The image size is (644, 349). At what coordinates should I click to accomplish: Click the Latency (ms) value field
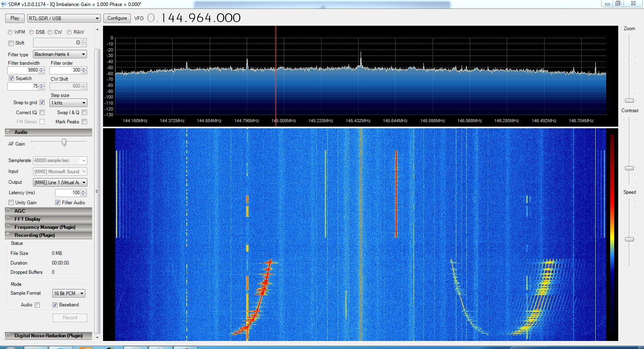pyautogui.click(x=68, y=193)
